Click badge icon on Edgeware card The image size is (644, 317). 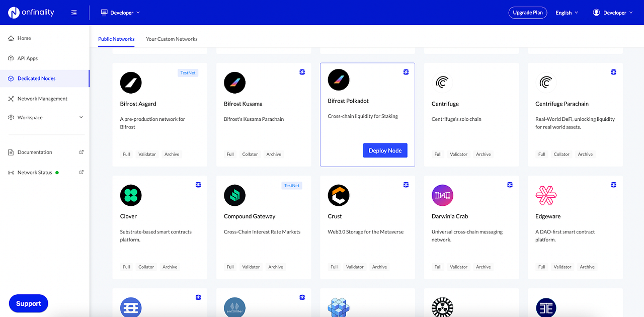(x=613, y=185)
